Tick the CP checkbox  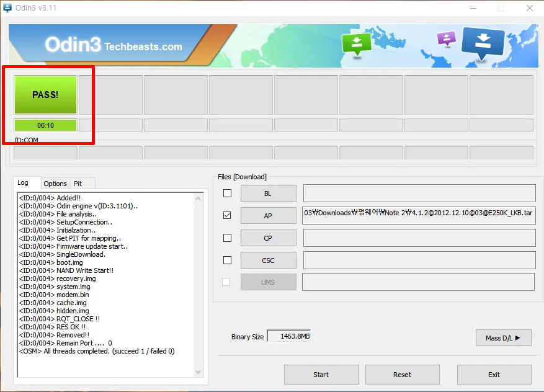227,238
